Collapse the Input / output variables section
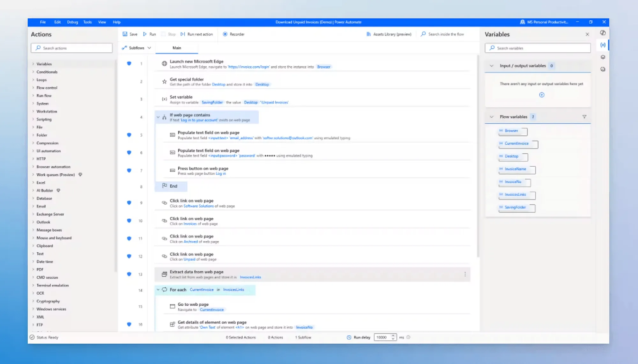638x364 pixels. pos(492,66)
